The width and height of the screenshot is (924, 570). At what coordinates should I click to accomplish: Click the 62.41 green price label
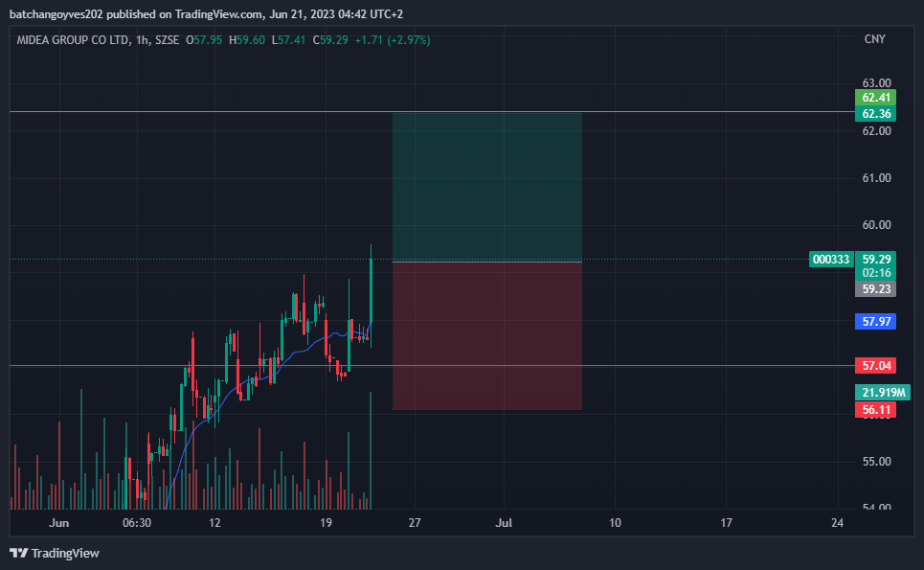point(876,98)
